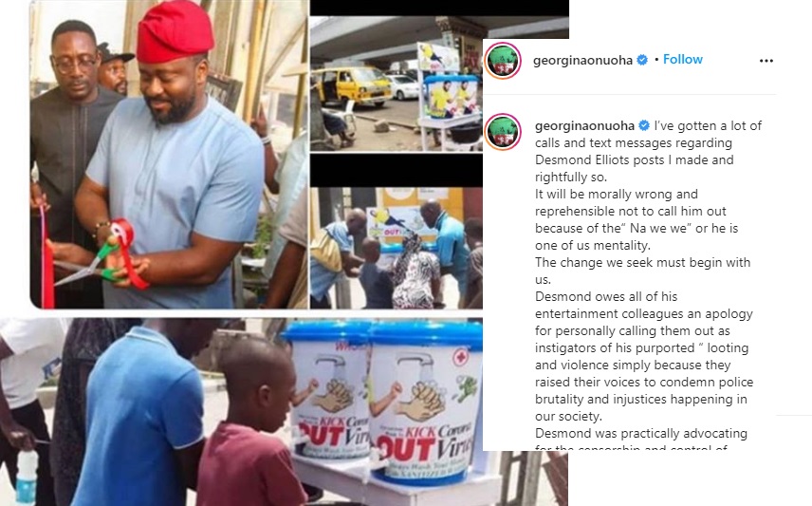Open georginaonuoha username in post header

click(582, 60)
